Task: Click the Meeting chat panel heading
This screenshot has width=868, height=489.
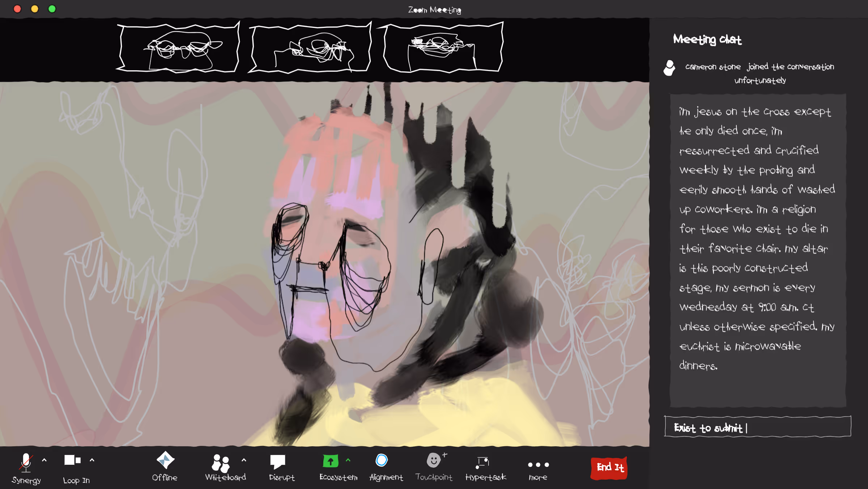Action: click(707, 39)
